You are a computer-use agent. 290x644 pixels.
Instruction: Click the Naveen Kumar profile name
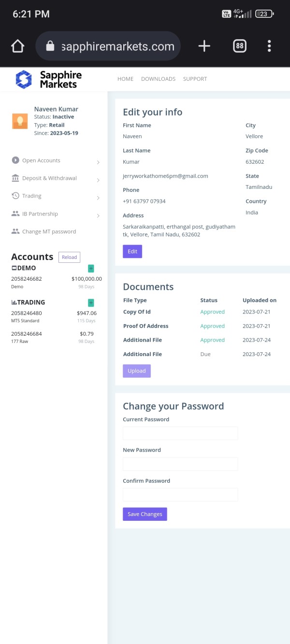tap(56, 109)
